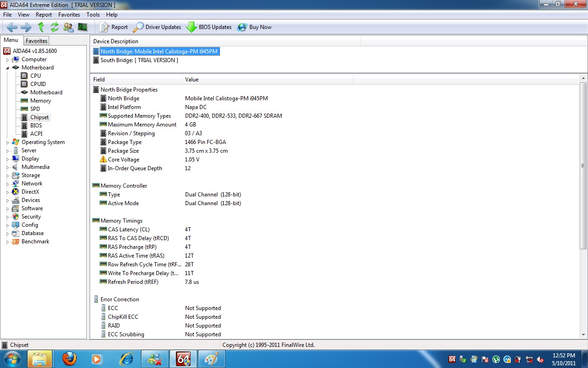This screenshot has height=368, width=588.
Task: Click the scroll up arrow in details pane
Action: (583, 79)
